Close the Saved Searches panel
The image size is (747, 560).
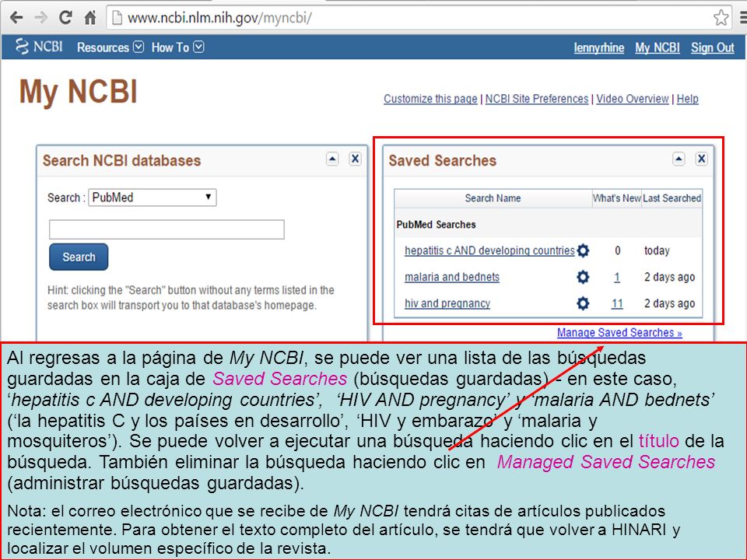[701, 159]
